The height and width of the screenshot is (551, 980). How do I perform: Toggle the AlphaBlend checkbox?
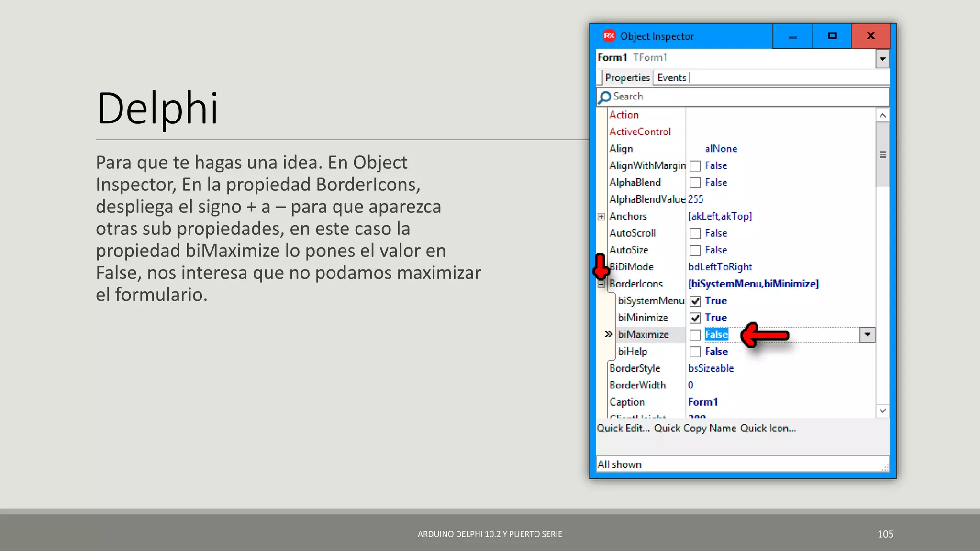pos(695,183)
